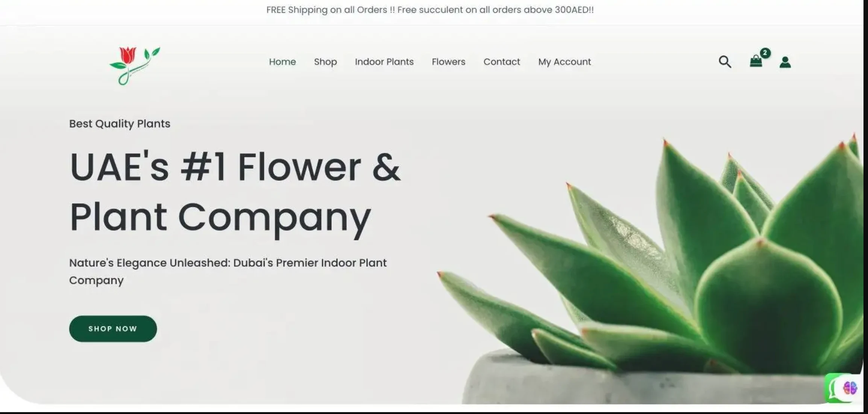868x414 pixels.
Task: Click the SHOP NOW button
Action: click(x=113, y=329)
